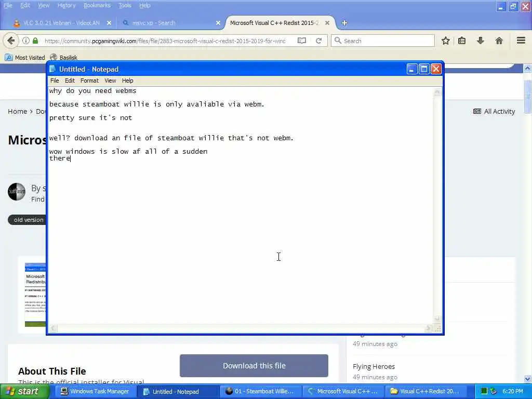Open Notepad's Format menu
The width and height of the screenshot is (532, 399).
tap(89, 81)
